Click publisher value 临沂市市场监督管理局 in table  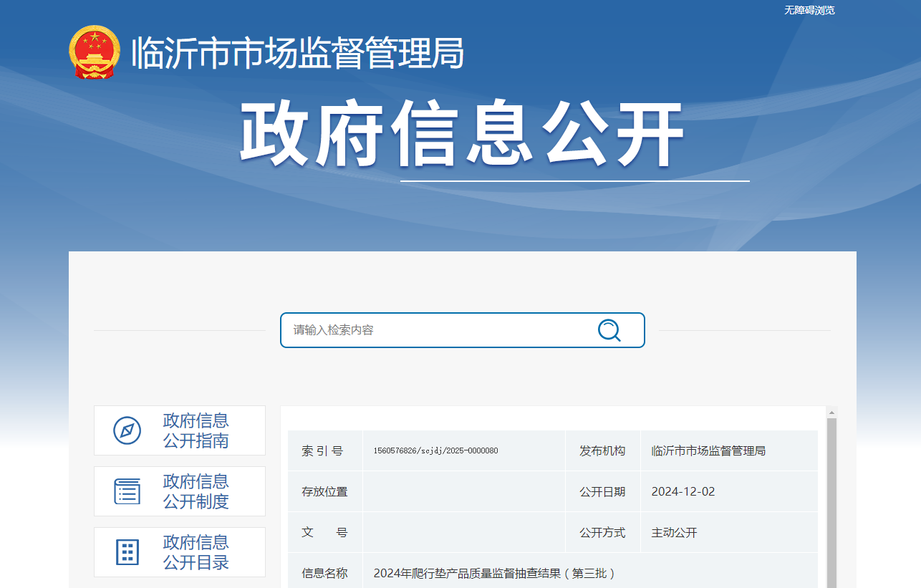coord(708,450)
